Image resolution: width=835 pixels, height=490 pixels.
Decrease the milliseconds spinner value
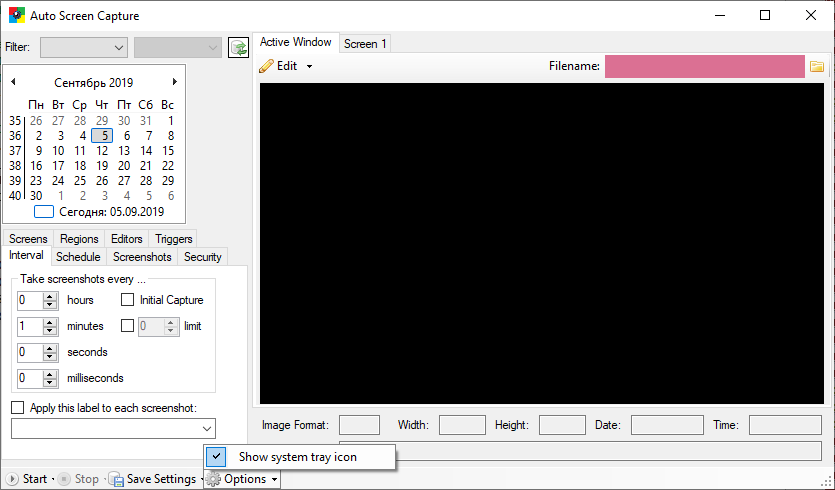click(50, 382)
